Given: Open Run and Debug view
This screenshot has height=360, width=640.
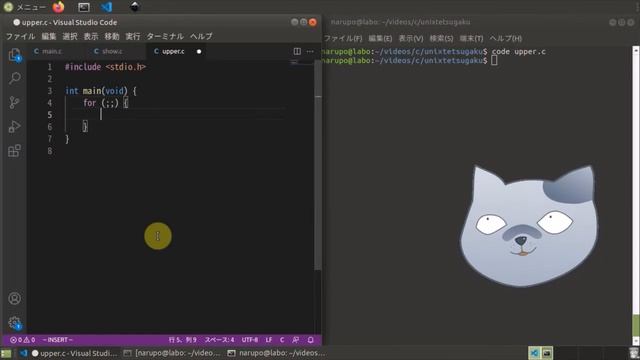Looking at the screenshot, I should 14,127.
